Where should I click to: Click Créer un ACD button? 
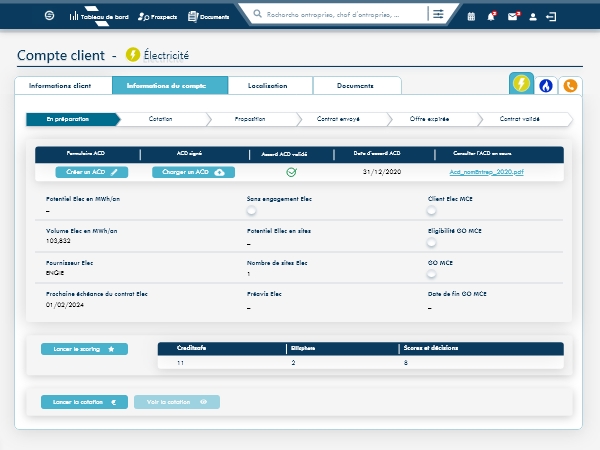[x=92, y=172]
